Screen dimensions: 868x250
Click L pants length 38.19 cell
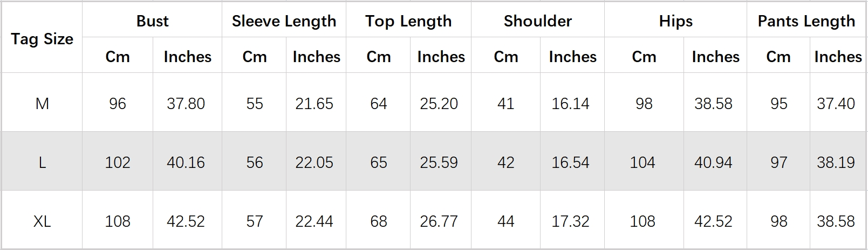pos(836,162)
